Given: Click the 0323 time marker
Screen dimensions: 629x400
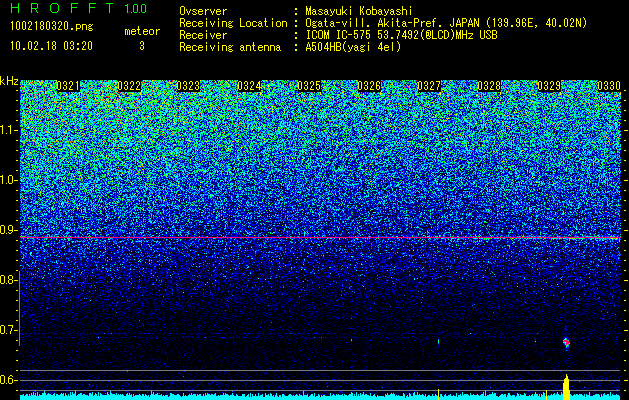Looking at the screenshot, I should [x=188, y=86].
